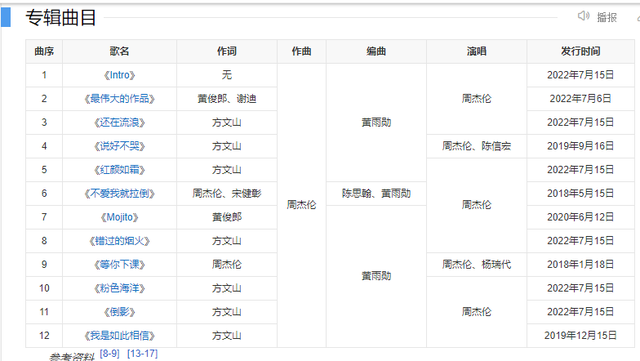Viewport: 640px width, 361px height.
Task: Select release date 2019年9月16日
Action: [x=580, y=146]
